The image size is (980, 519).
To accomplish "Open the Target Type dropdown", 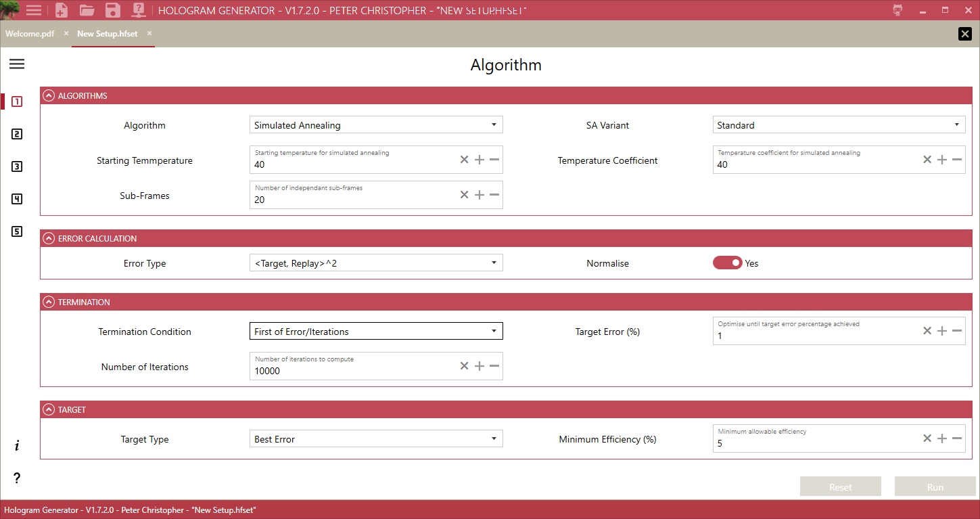I will point(376,439).
